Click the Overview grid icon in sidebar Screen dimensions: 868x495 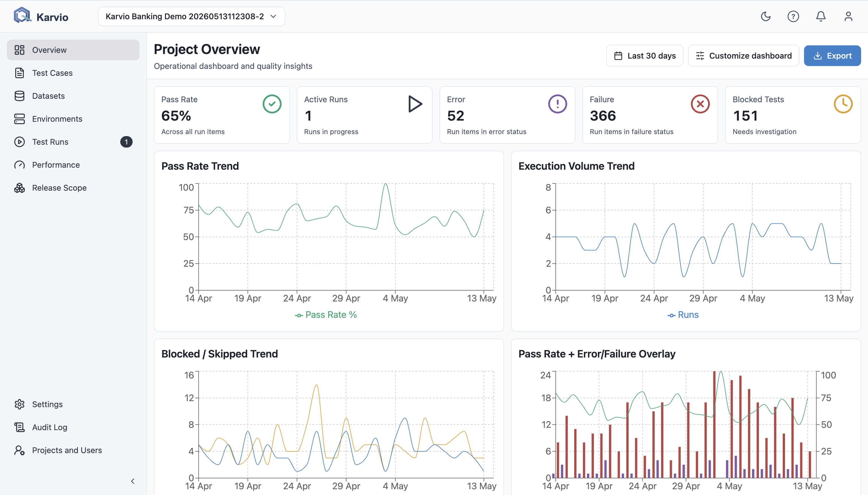(19, 50)
